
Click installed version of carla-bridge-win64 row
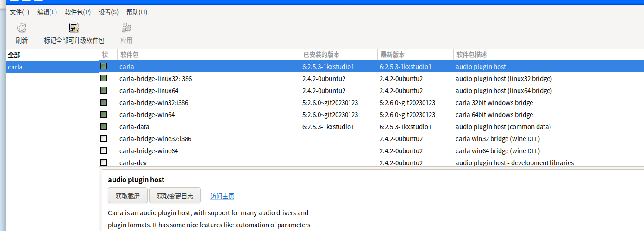[x=330, y=115]
